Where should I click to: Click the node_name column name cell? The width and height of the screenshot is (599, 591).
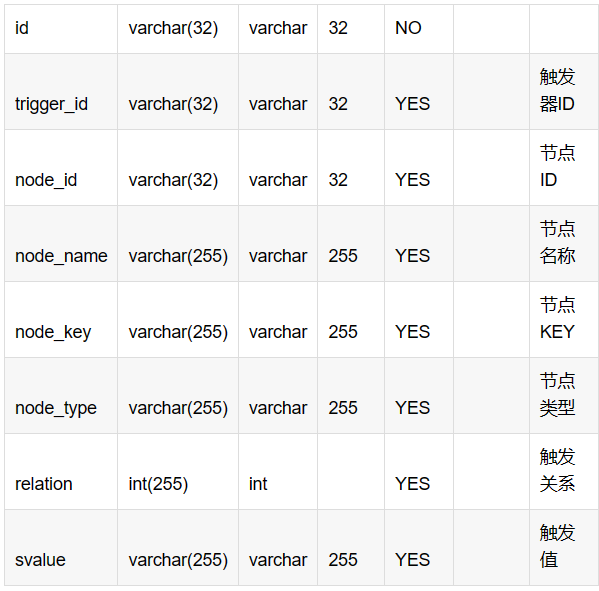click(61, 244)
